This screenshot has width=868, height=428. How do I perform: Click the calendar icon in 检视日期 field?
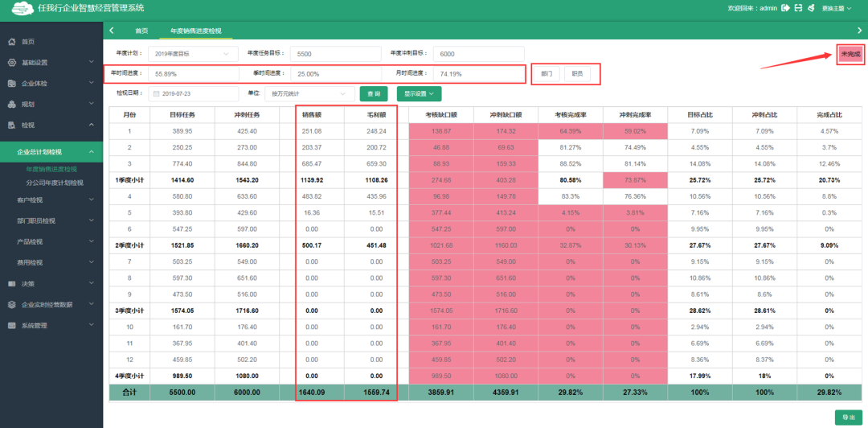click(157, 93)
